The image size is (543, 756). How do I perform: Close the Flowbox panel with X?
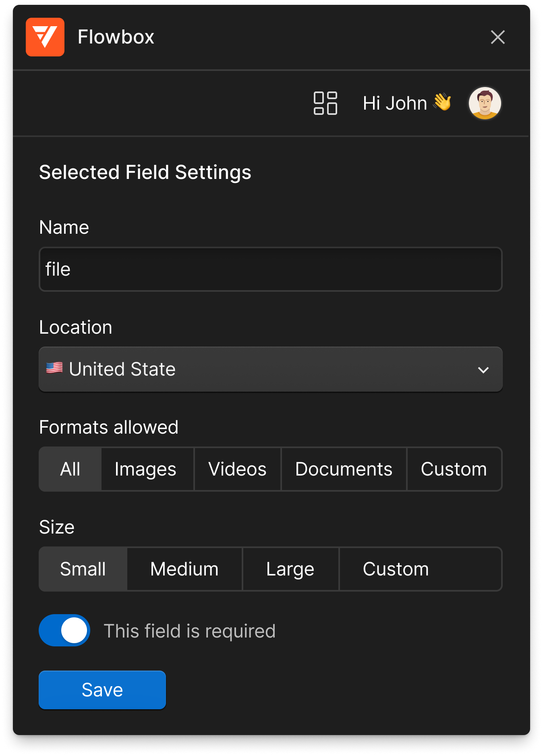click(497, 37)
